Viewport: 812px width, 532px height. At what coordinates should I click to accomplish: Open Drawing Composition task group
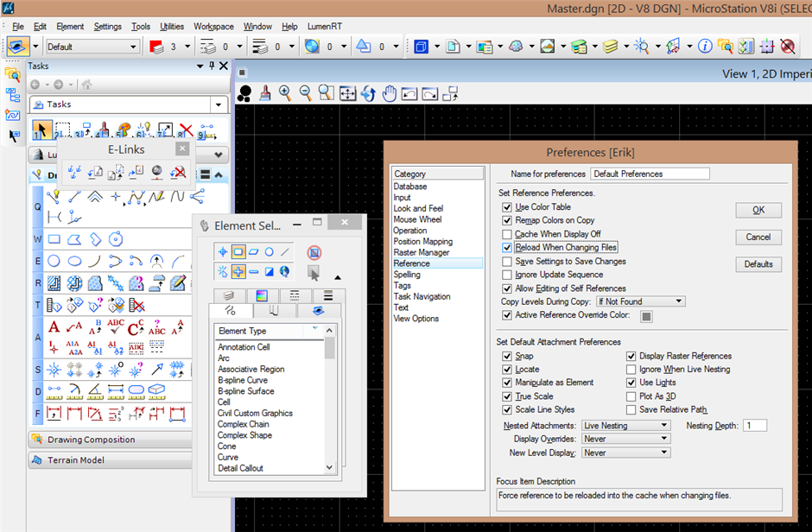(x=110, y=440)
